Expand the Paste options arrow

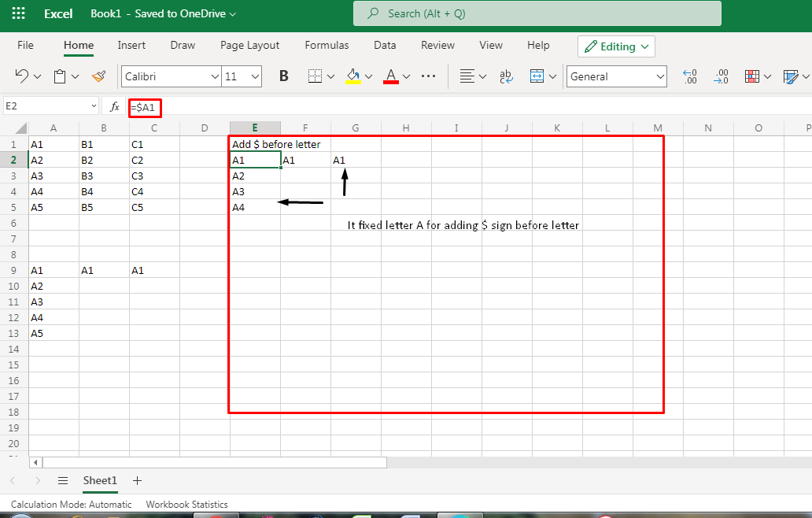pos(75,76)
